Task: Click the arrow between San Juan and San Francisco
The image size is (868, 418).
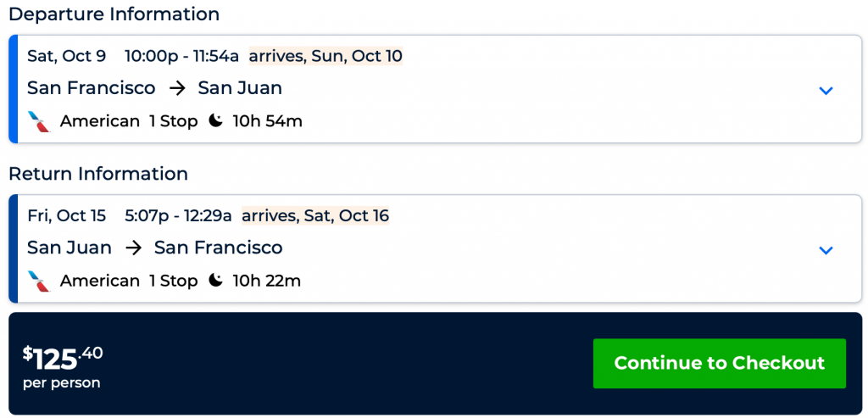Action: click(133, 248)
